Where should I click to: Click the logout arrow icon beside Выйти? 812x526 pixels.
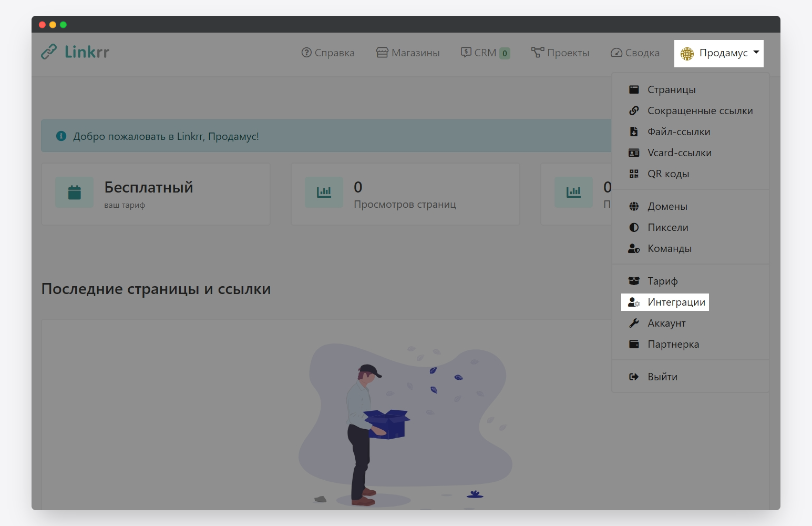[x=634, y=377]
